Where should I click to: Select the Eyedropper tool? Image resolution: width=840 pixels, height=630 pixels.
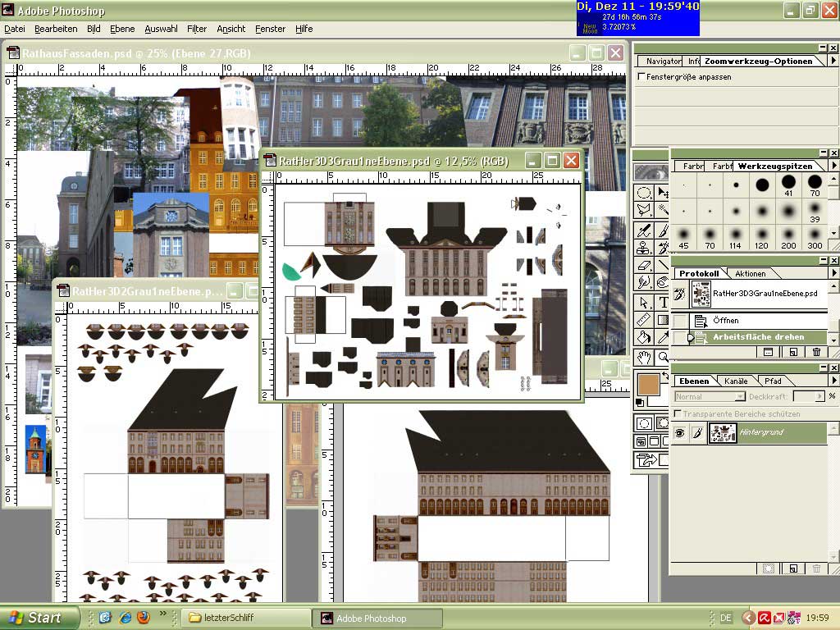coord(663,337)
